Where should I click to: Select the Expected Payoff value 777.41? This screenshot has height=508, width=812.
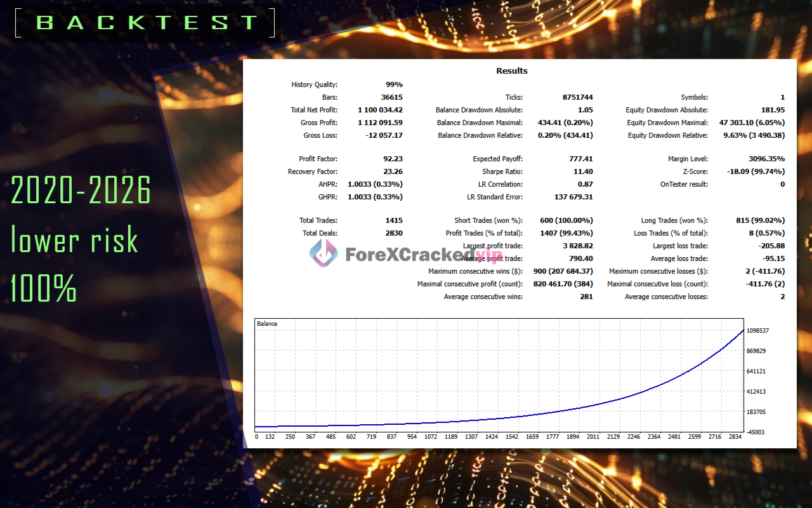tap(582, 159)
